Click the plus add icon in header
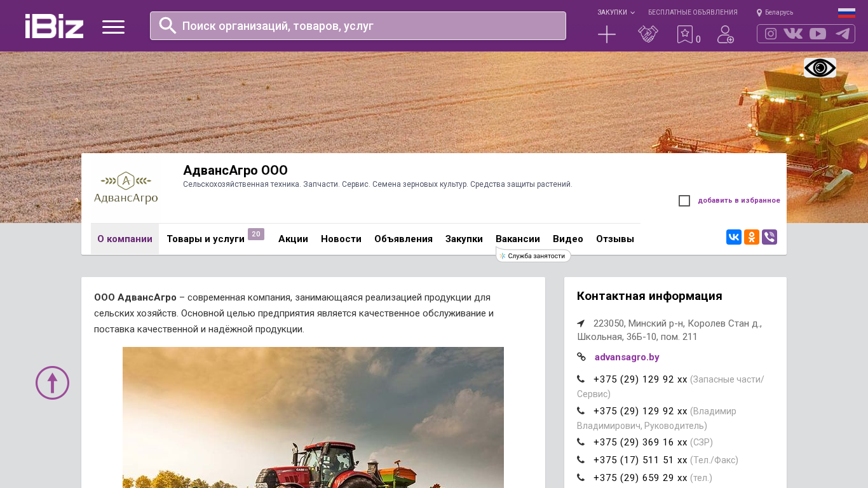Screen dimensions: 868x488 click(607, 34)
